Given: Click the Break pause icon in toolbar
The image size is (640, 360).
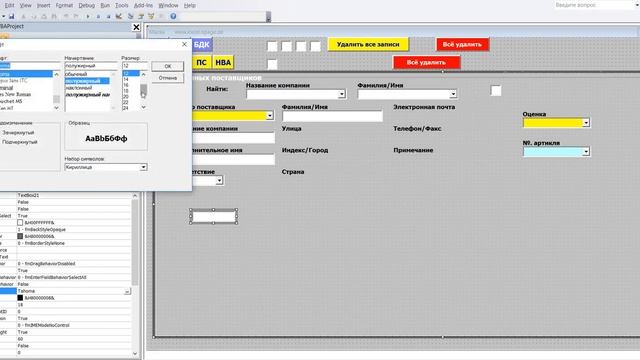Looking at the screenshot, I should point(98,16).
